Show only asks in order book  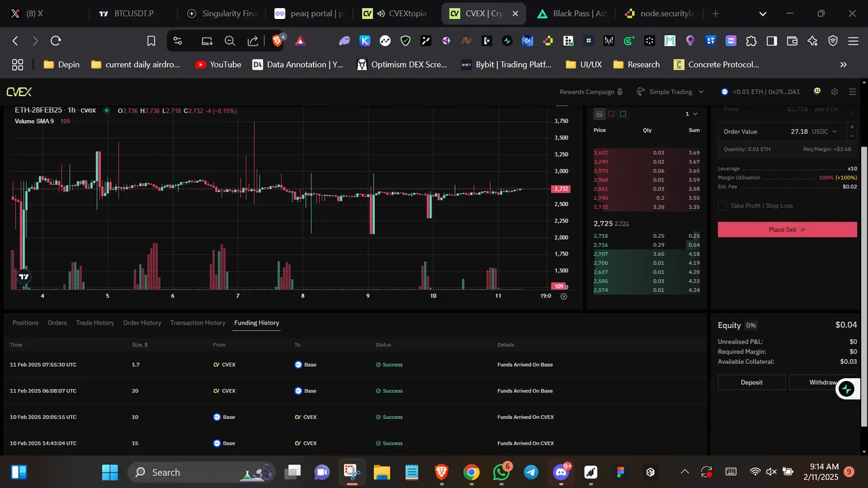611,114
